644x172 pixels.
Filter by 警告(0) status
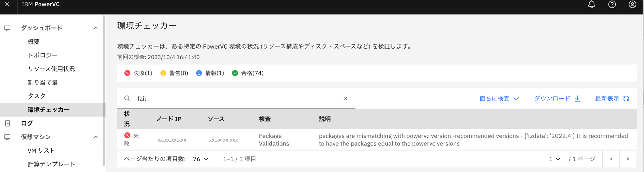(x=174, y=73)
